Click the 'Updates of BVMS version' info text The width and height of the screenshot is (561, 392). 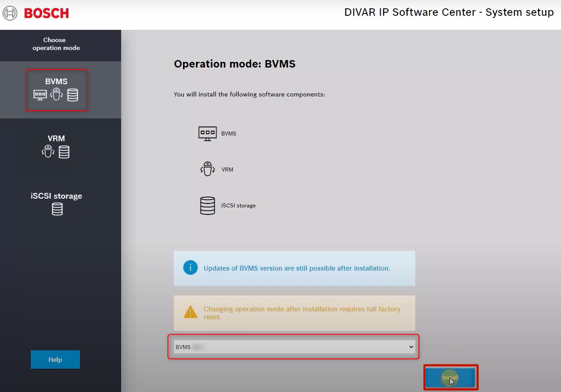[x=297, y=268]
